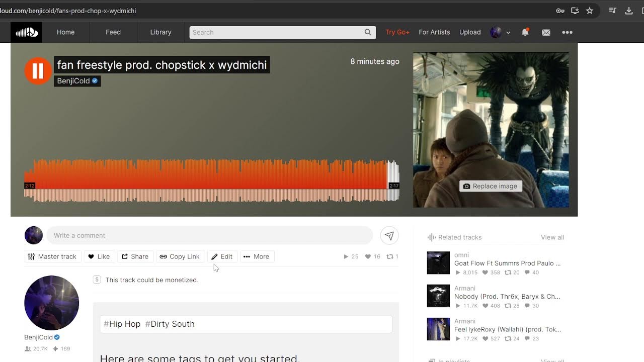Click Copy Link button

[x=180, y=256]
